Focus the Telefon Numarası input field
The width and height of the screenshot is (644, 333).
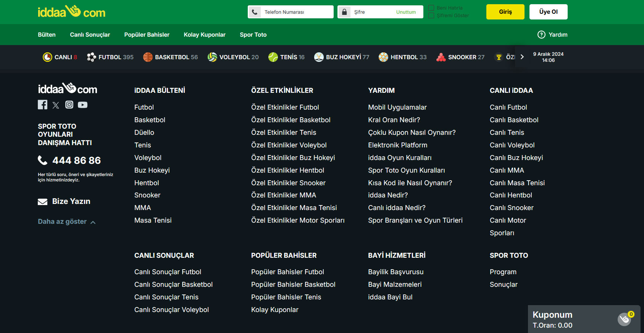point(291,12)
